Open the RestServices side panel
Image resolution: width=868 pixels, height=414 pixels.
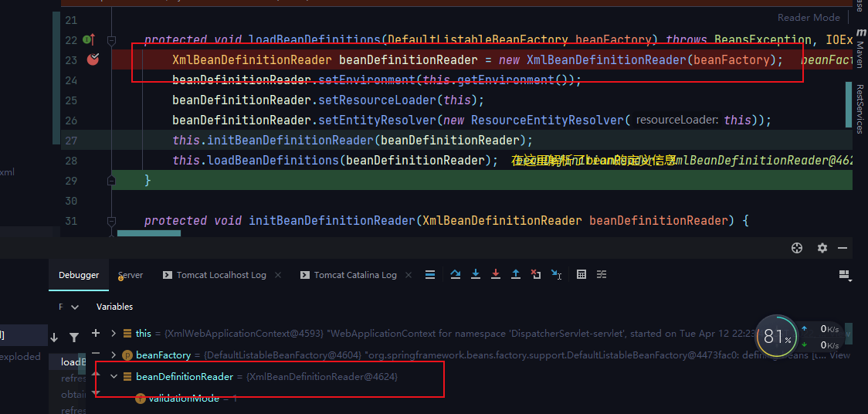click(860, 109)
